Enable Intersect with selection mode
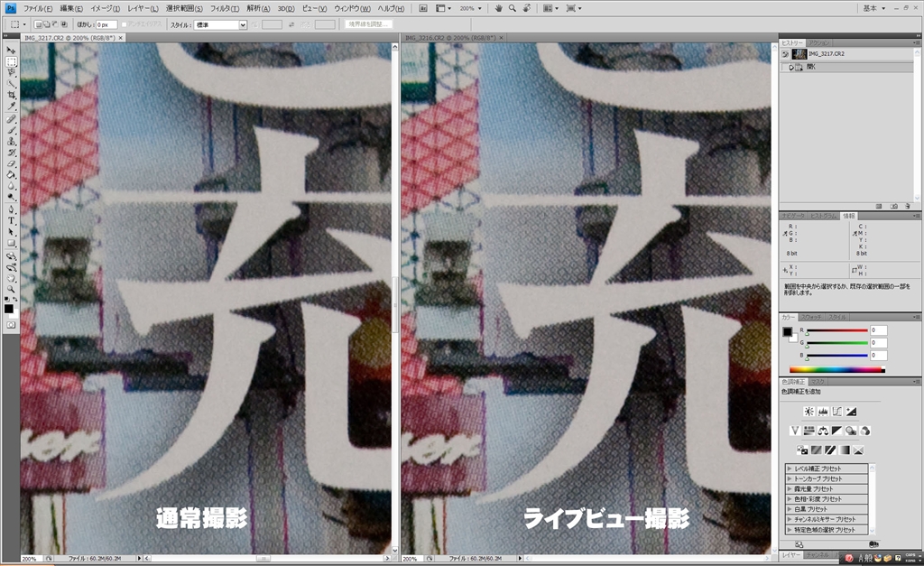The image size is (924, 566). click(64, 24)
